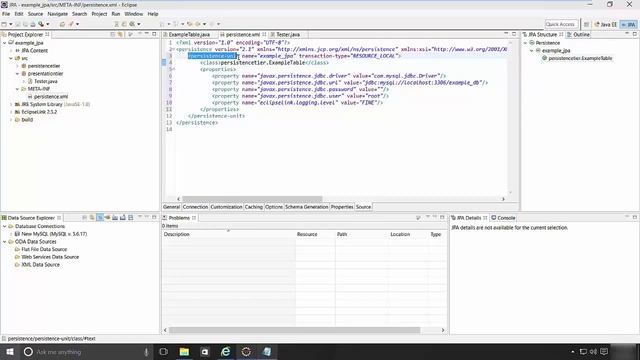Switch to the Java EE perspective
Image resolution: width=640 pixels, height=360 pixels.
606,24
